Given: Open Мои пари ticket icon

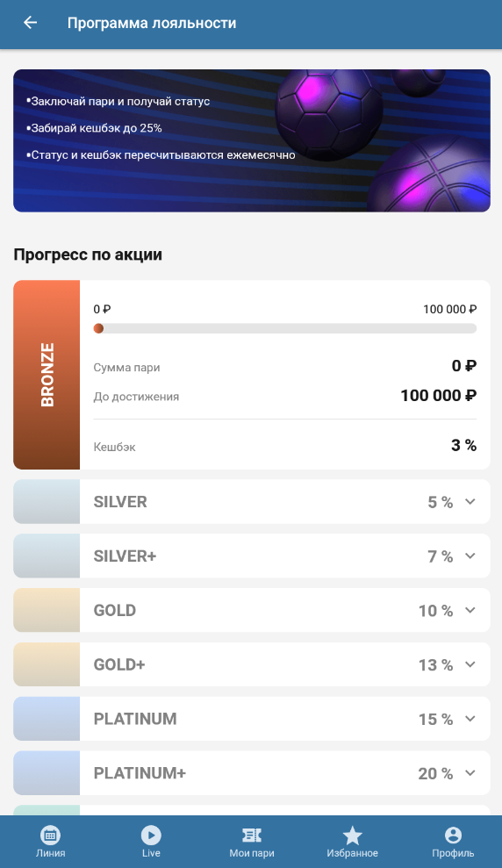Looking at the screenshot, I should 252,835.
